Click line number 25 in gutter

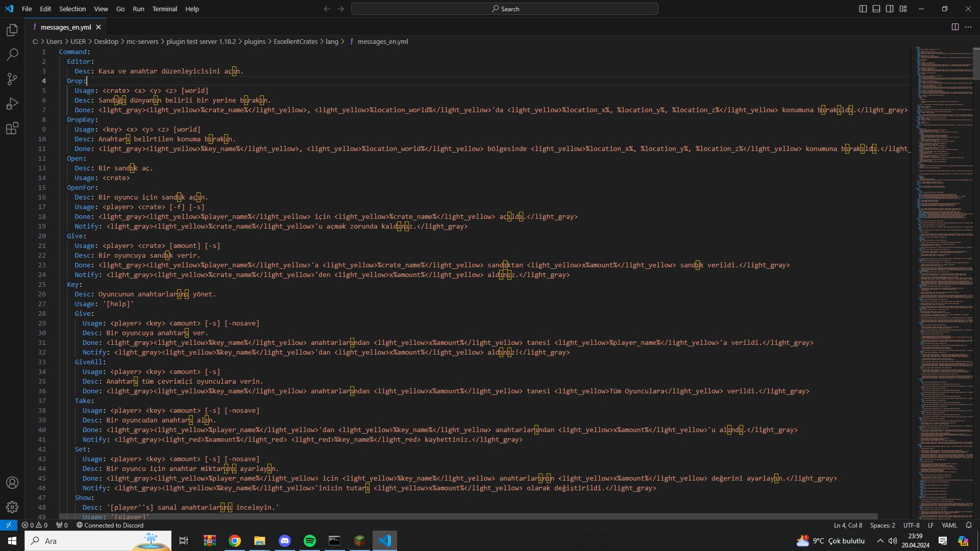(x=42, y=285)
